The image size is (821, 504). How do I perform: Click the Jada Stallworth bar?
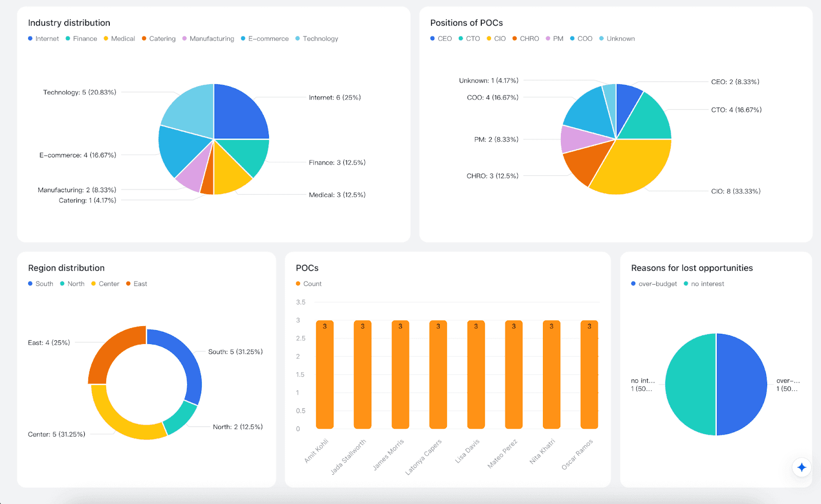(363, 374)
